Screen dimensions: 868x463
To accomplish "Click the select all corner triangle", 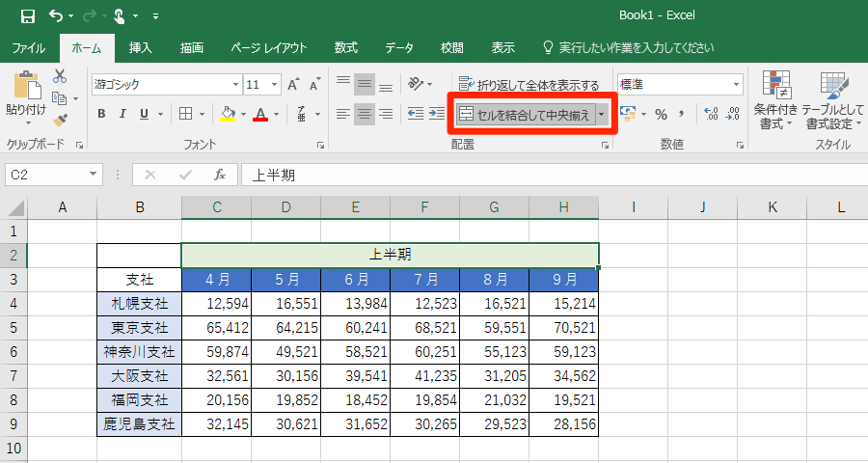I will coord(16,208).
